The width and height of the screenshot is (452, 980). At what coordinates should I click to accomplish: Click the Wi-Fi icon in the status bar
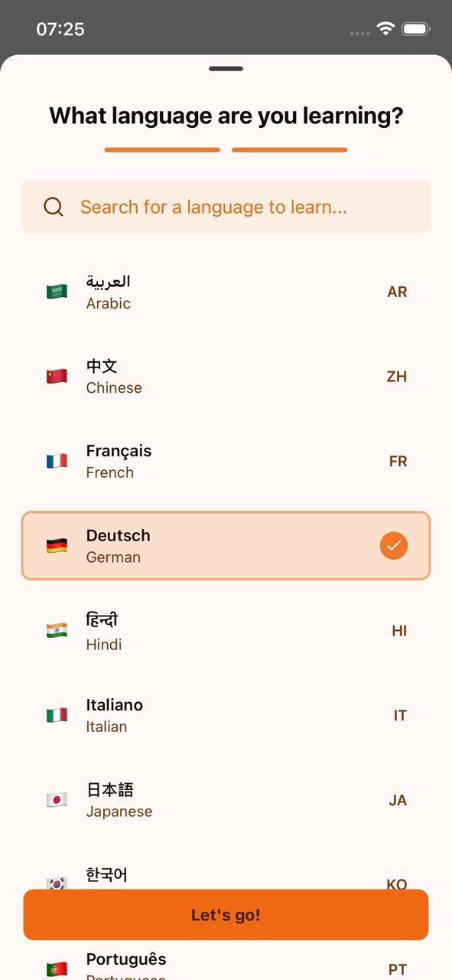385,28
